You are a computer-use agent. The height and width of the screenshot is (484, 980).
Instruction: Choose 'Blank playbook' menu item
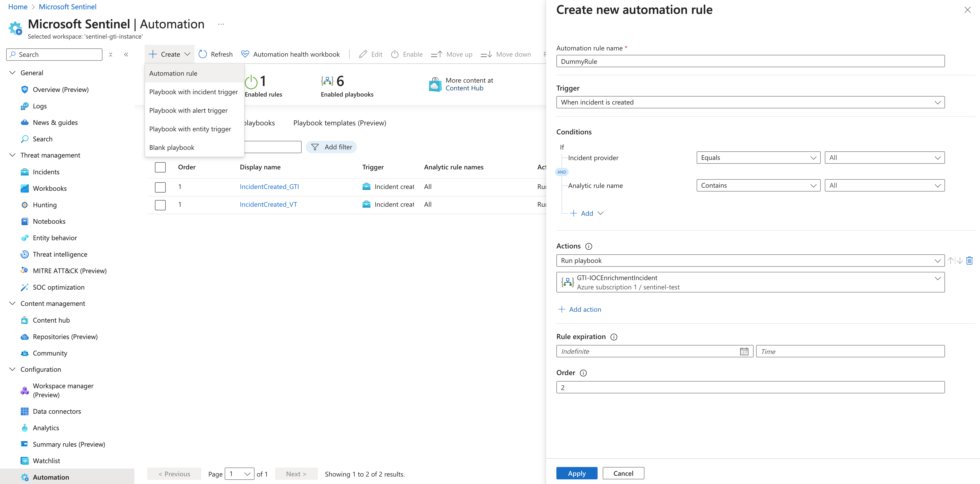194,148
